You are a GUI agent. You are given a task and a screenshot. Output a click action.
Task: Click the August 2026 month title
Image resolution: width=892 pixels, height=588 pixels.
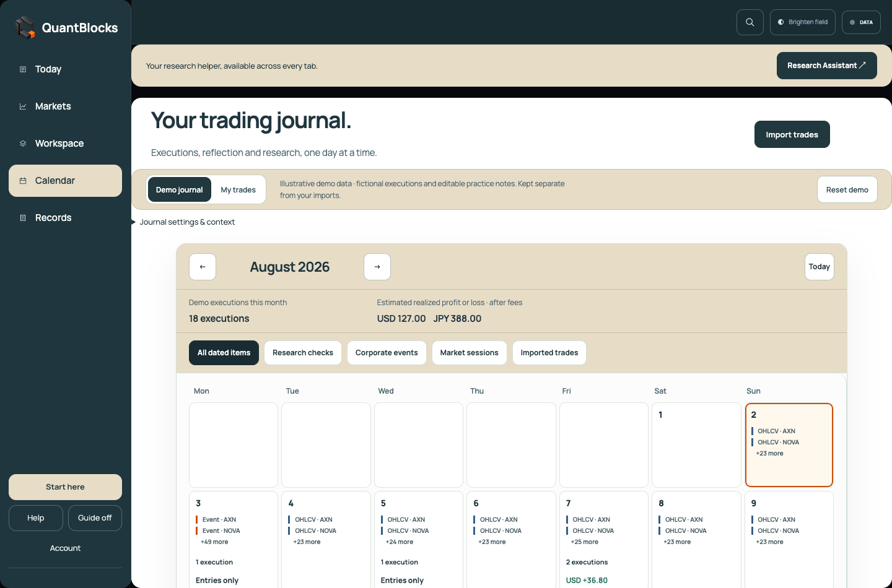pos(290,267)
